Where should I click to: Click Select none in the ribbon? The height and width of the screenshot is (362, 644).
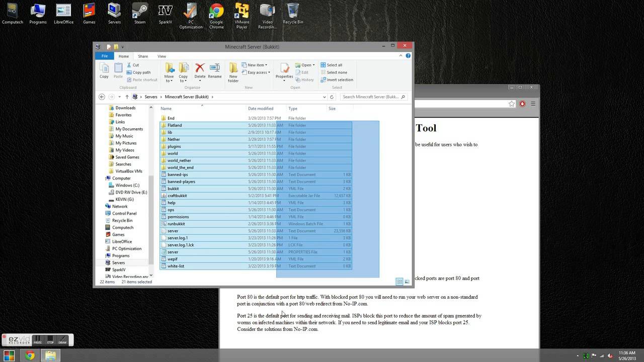click(334, 72)
